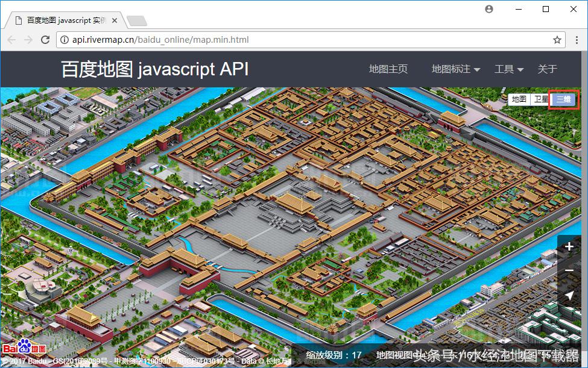588x368 pixels.
Task: Click the map pan arrow icon
Action: point(569,295)
